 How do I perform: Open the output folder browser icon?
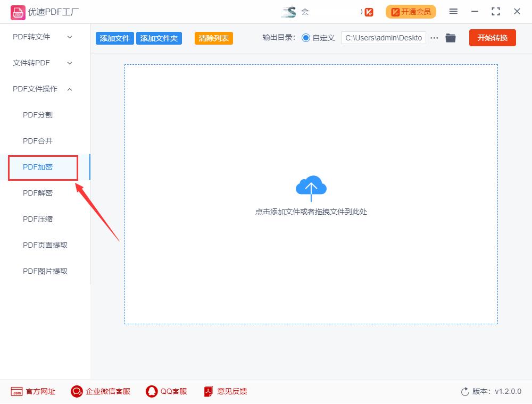[451, 38]
